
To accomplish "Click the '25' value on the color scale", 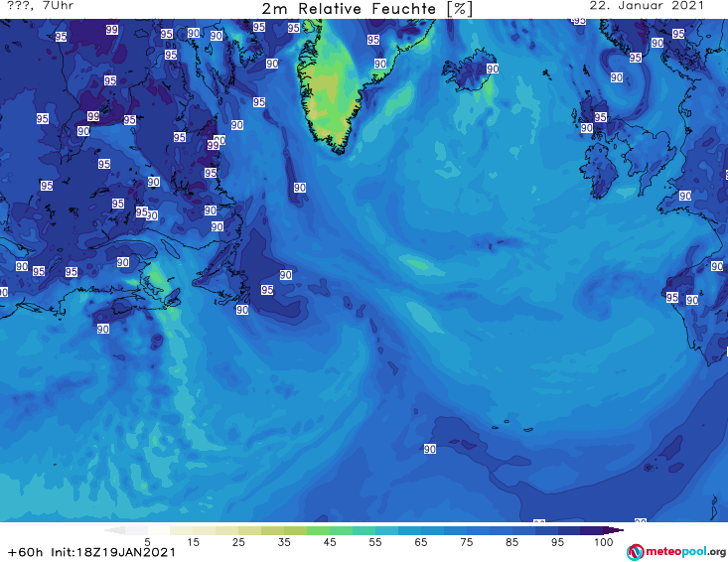I will click(x=238, y=542).
